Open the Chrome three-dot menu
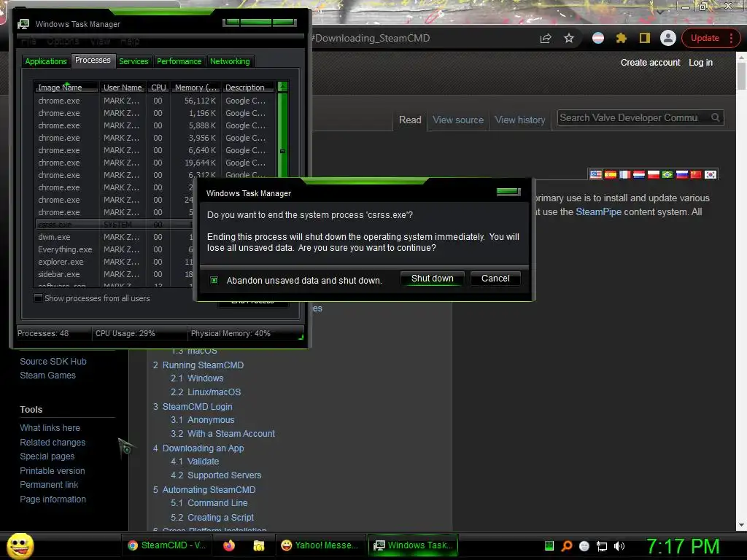 [731, 38]
